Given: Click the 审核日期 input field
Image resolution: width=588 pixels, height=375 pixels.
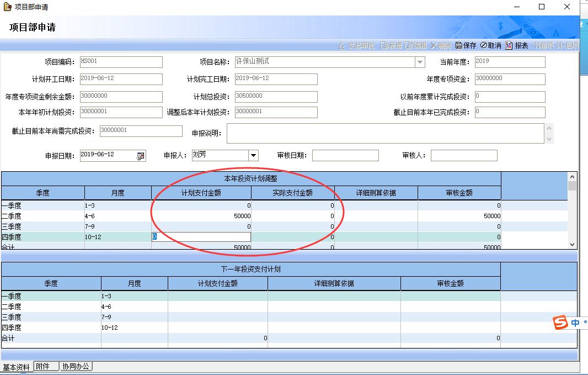Looking at the screenshot, I should (x=345, y=156).
